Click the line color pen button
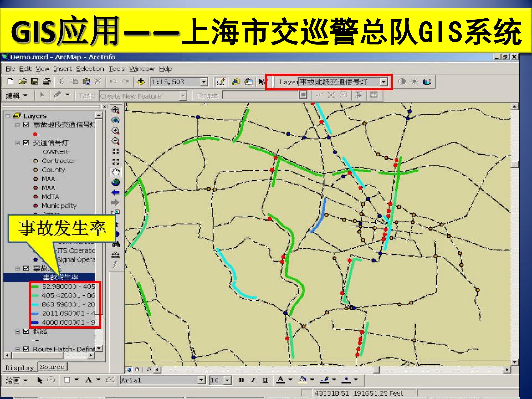532x399 pixels. [x=324, y=380]
